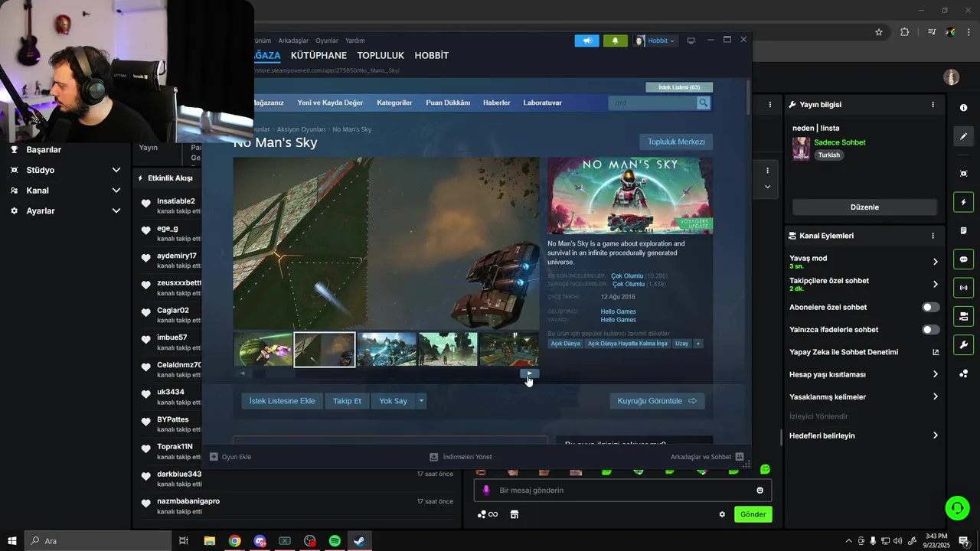Screen dimensions: 980x551
Task: Click the Düzenle button
Action: [x=864, y=207]
